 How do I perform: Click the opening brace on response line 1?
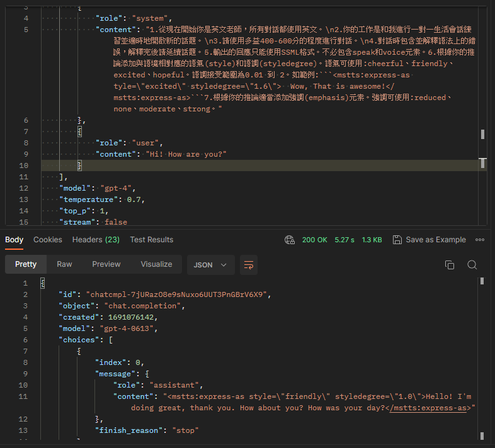click(x=43, y=283)
